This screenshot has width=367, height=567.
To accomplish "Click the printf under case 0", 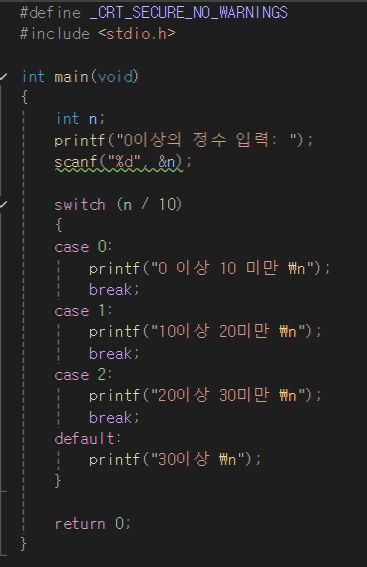I will (209, 268).
